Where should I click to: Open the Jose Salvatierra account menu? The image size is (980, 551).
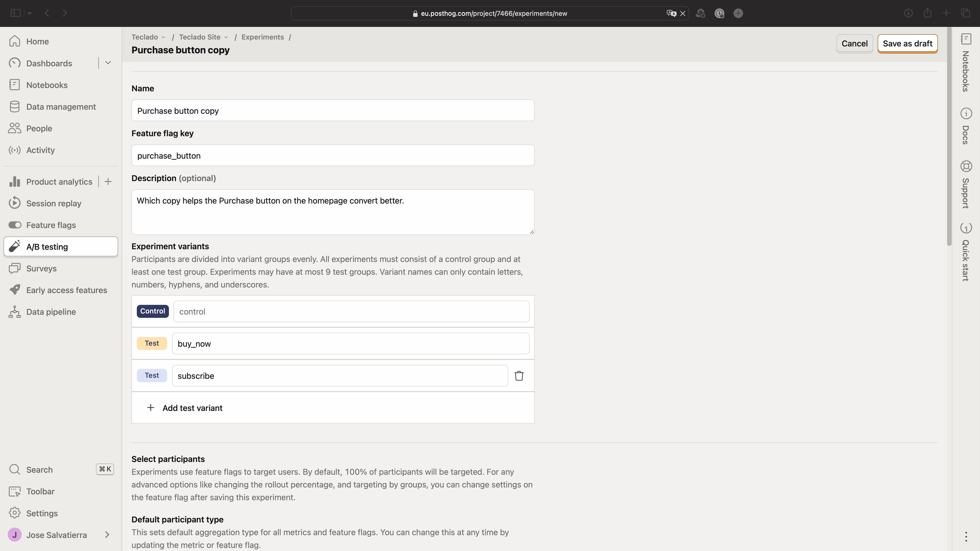point(61,535)
